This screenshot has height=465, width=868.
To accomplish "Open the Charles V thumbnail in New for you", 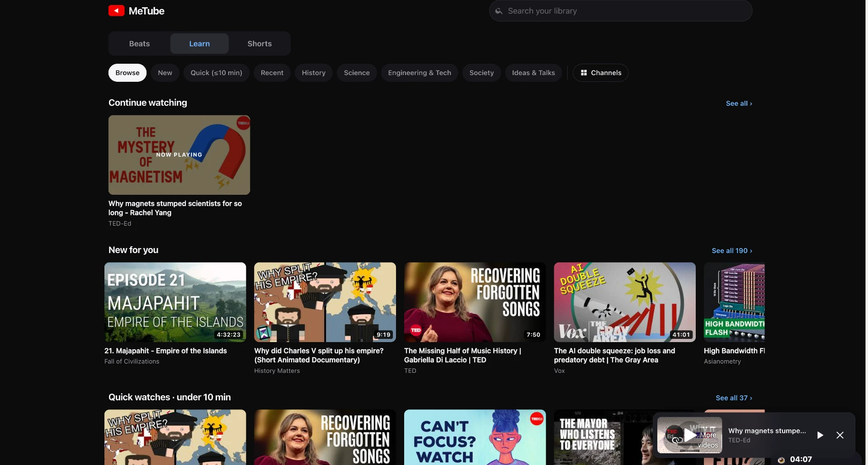I will [x=325, y=302].
